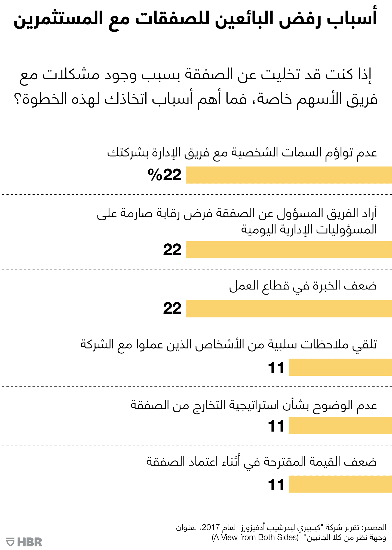392x550 pixels.
Task: Click the label about unclear exit strategy
Action: (254, 405)
